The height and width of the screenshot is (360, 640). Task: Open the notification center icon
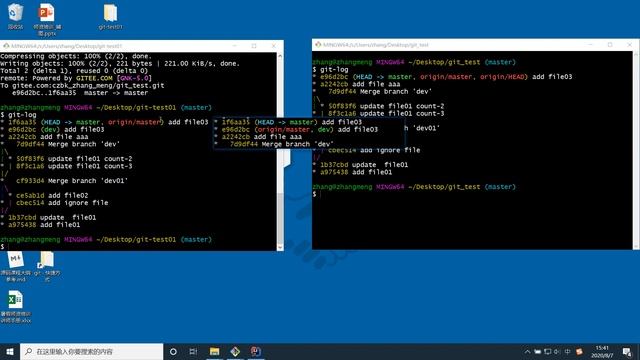click(x=627, y=351)
